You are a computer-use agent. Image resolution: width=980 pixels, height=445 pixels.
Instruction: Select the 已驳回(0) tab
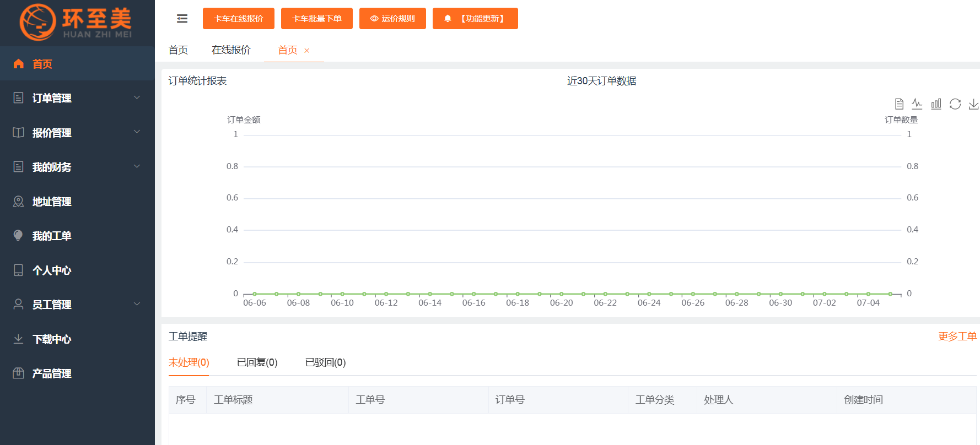point(325,362)
